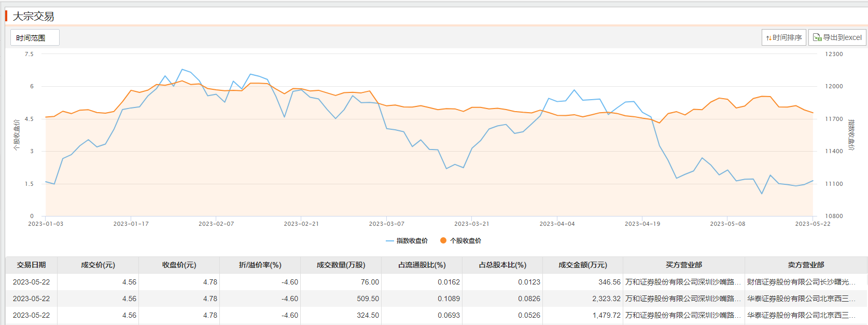Click the 折/溢价率(%) column header
Viewport: 868px width, 325px height.
click(260, 265)
